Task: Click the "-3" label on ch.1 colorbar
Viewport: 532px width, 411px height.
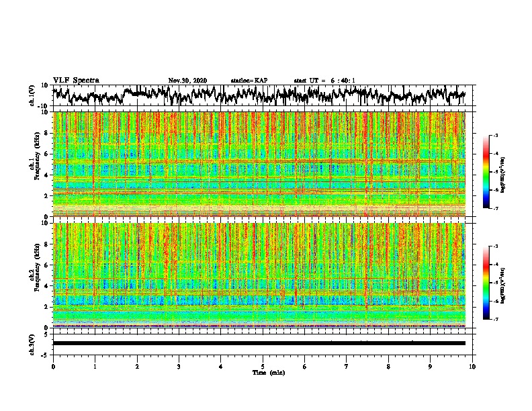Action: click(x=495, y=136)
